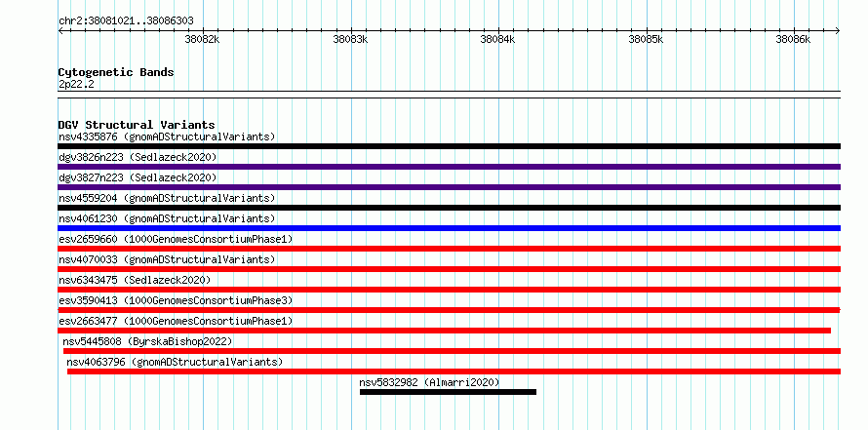This screenshot has height=430, width=868.
Task: Click the 38083k ruler tick label
Action: click(350, 39)
